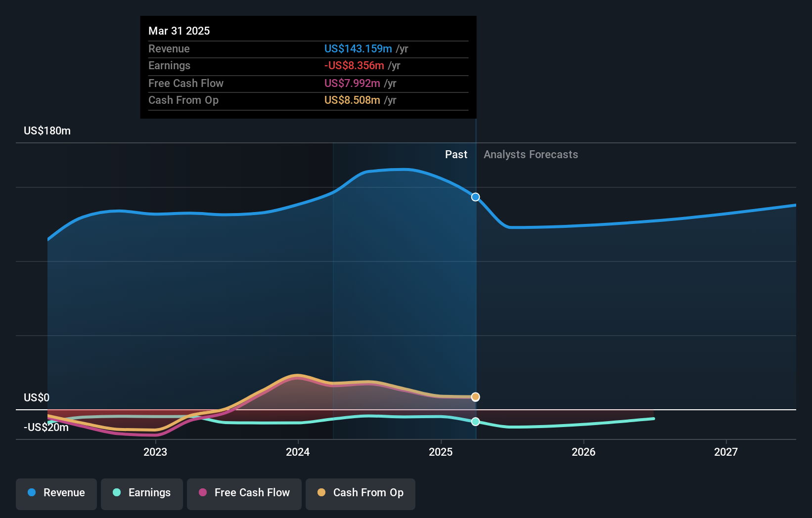Toggle the Earnings legend button
The height and width of the screenshot is (518, 812).
tap(142, 494)
